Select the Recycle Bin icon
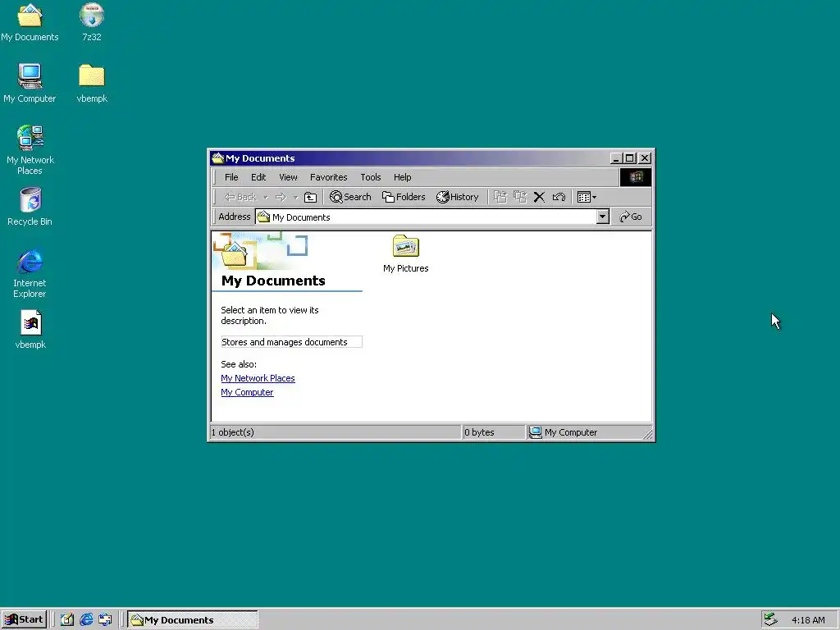The width and height of the screenshot is (840, 630). point(30,207)
